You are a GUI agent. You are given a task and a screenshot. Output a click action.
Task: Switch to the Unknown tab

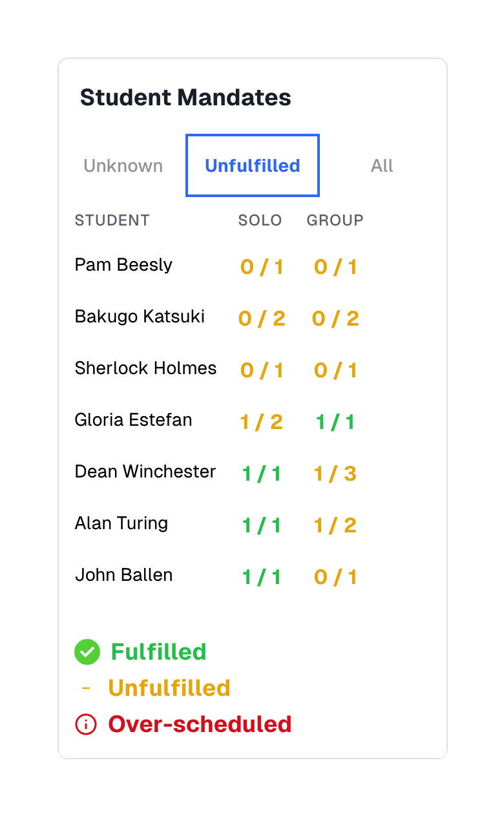(x=123, y=166)
